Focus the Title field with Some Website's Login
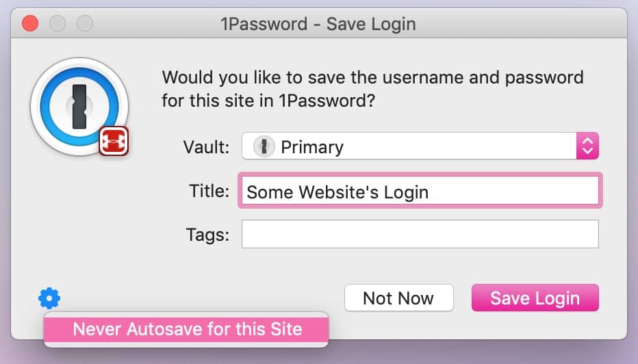This screenshot has height=364, width=638. [420, 192]
